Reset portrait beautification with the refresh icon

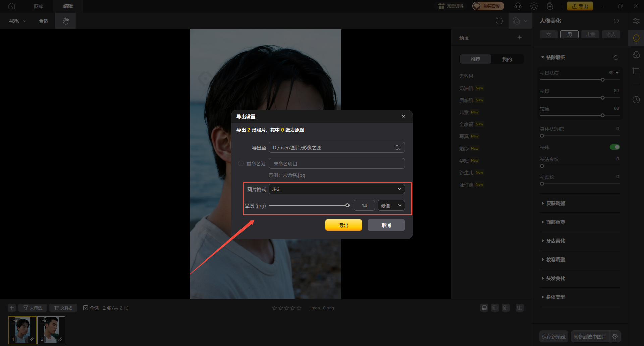(616, 21)
